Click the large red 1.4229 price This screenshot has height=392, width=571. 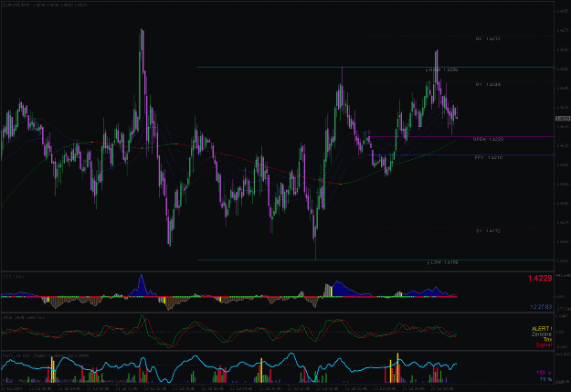540,279
